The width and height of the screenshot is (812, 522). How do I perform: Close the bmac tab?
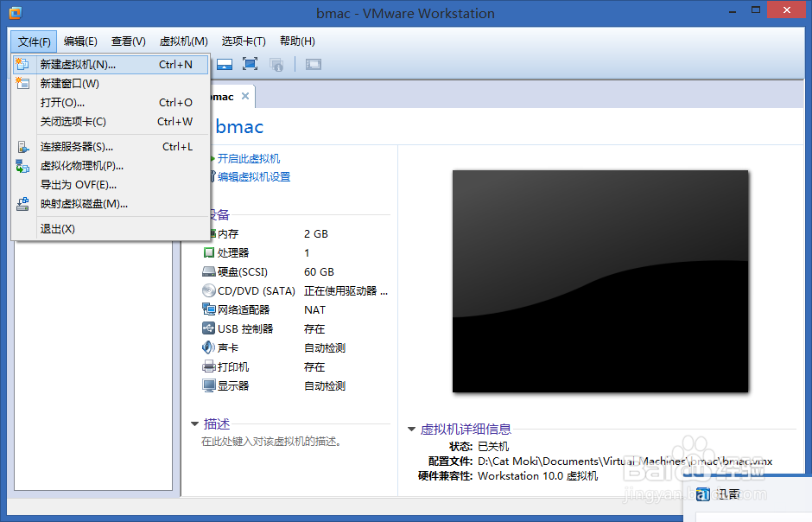pos(245,96)
